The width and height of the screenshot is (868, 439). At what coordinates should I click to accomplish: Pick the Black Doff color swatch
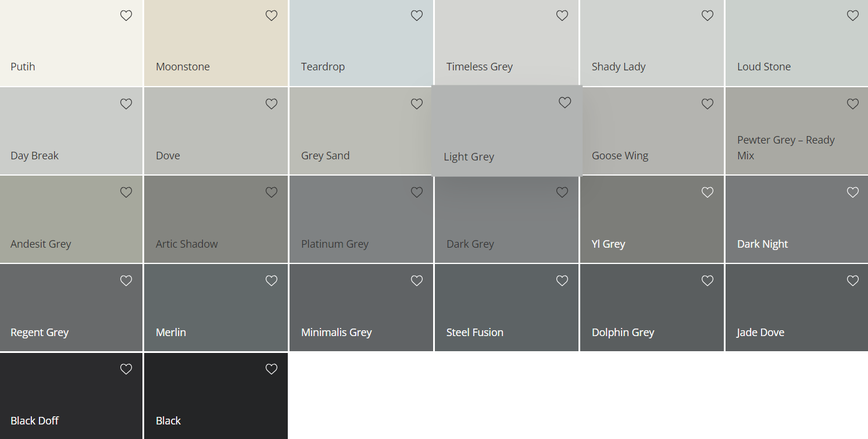[x=71, y=396]
